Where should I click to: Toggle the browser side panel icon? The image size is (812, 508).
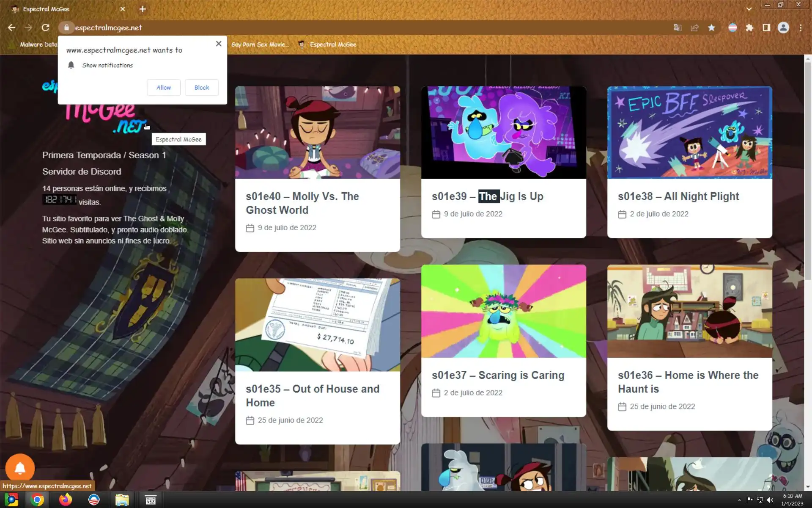tap(766, 28)
